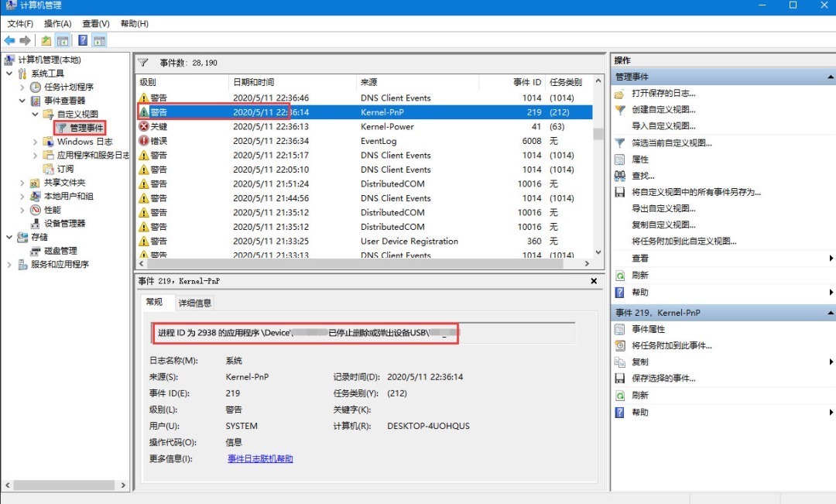836x504 pixels.
Task: Click the 任务计划程序 clock icon
Action: click(x=36, y=87)
